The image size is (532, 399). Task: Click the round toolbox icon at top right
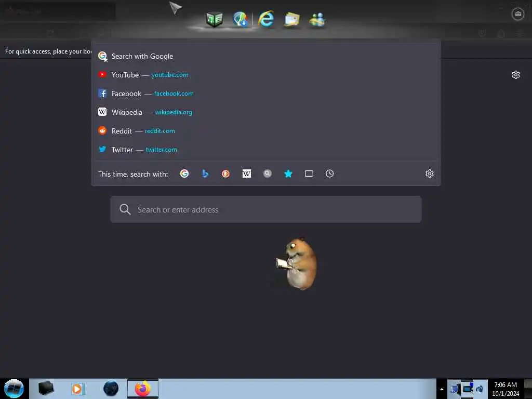pos(518,14)
